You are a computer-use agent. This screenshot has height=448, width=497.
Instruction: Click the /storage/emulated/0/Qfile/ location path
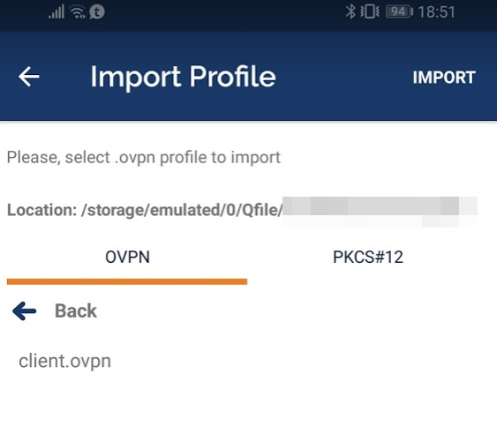[x=182, y=210]
